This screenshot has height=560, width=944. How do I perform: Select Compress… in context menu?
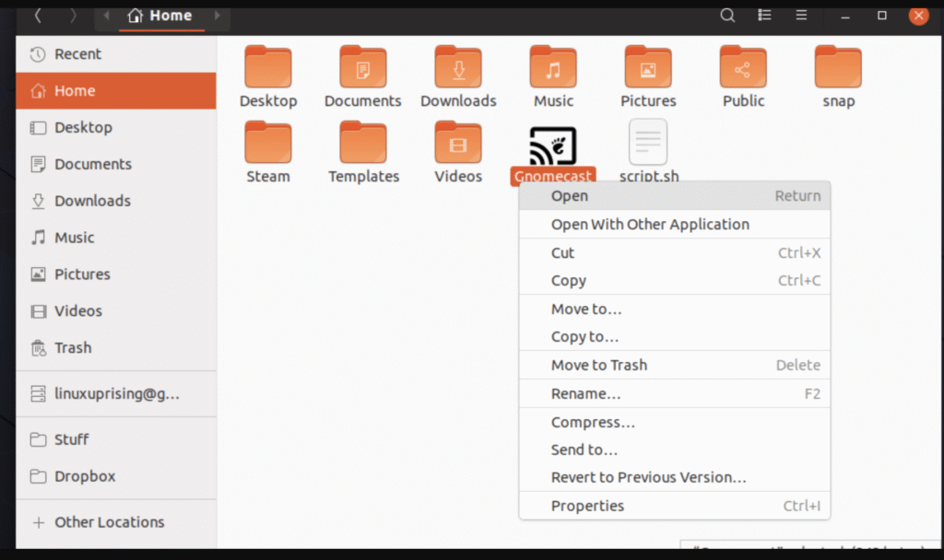pos(593,422)
